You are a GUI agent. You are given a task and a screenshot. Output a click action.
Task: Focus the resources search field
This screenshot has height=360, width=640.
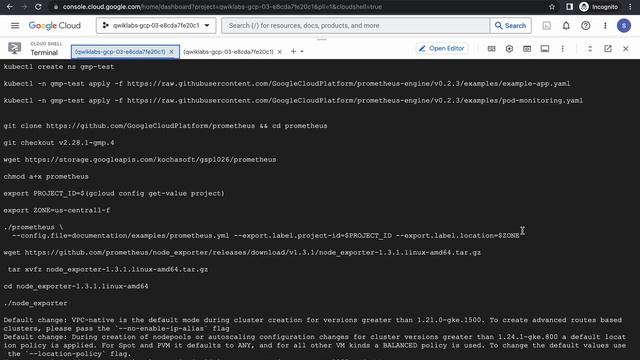[355, 25]
